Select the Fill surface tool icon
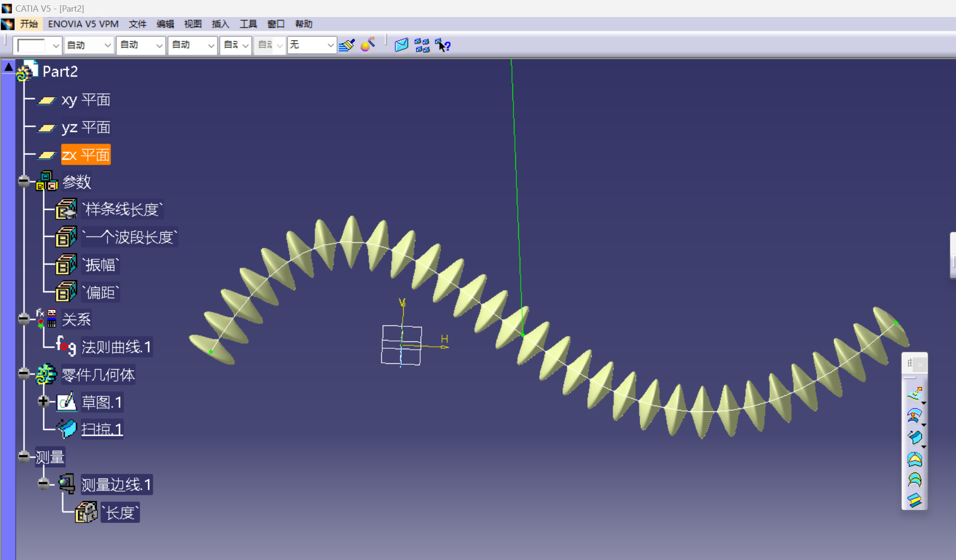This screenshot has height=560, width=956. pyautogui.click(x=914, y=459)
